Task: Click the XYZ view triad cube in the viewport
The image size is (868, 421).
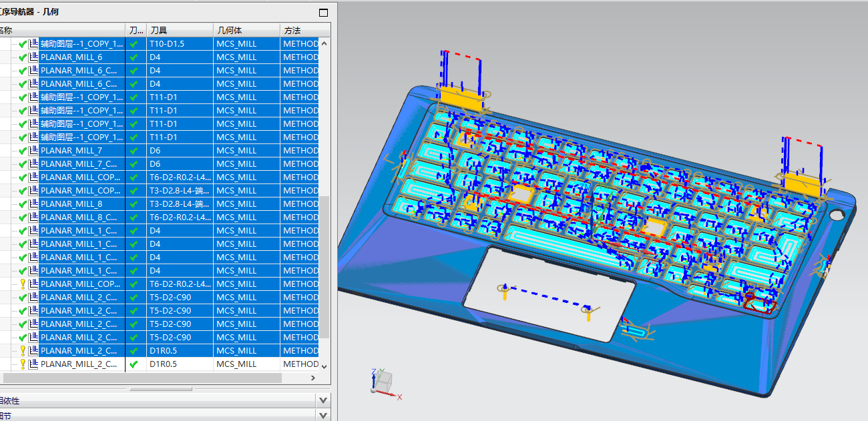Action: click(x=383, y=382)
